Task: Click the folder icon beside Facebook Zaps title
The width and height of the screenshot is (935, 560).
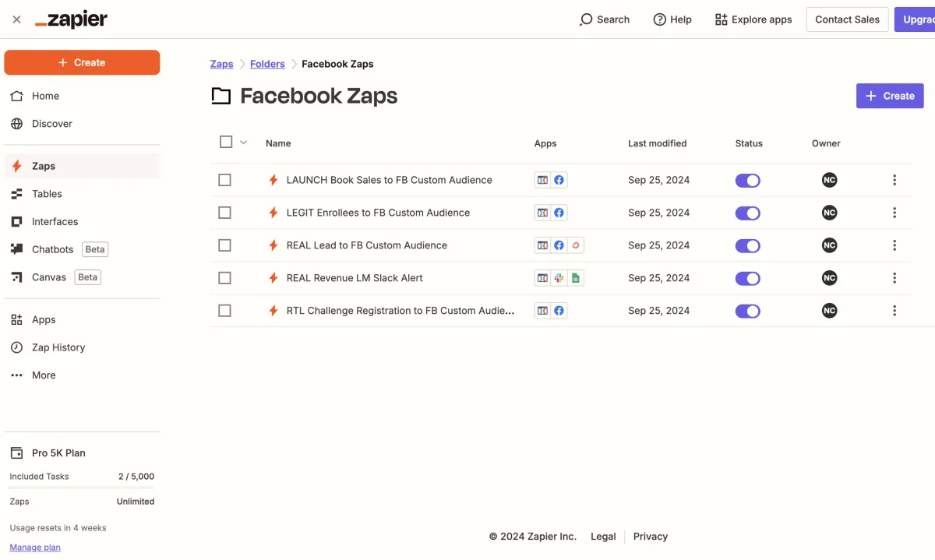Action: pos(221,96)
